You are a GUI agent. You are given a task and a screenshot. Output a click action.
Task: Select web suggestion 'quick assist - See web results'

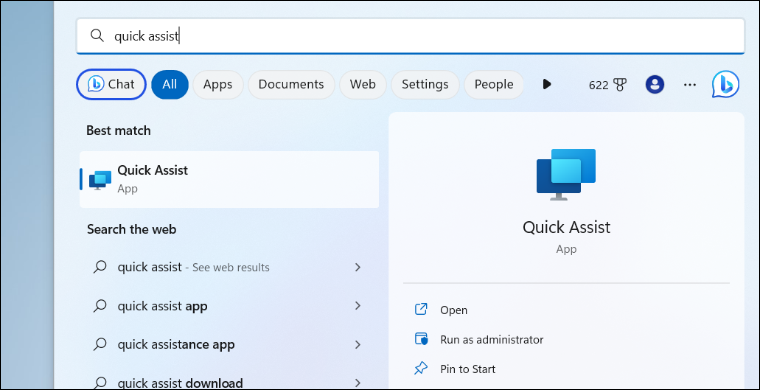click(228, 267)
